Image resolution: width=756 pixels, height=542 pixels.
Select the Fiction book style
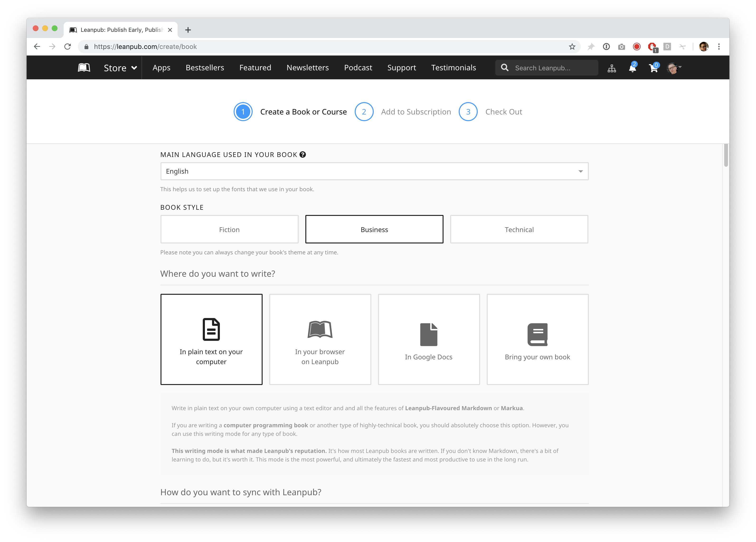tap(229, 229)
